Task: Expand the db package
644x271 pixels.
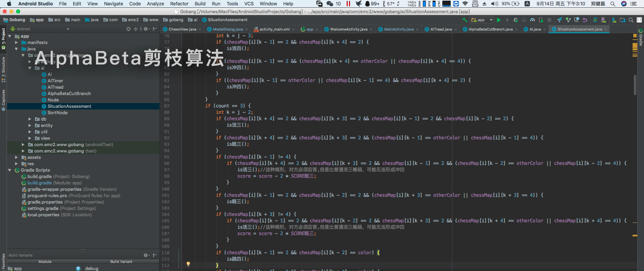Action: tap(30, 119)
